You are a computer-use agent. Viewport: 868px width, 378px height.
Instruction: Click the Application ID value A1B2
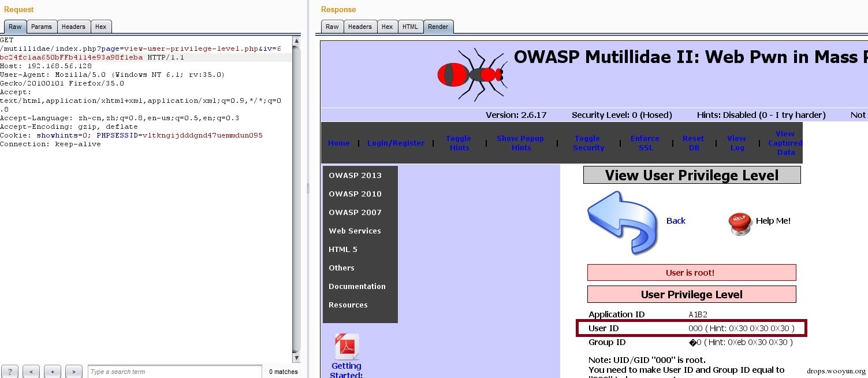(698, 314)
